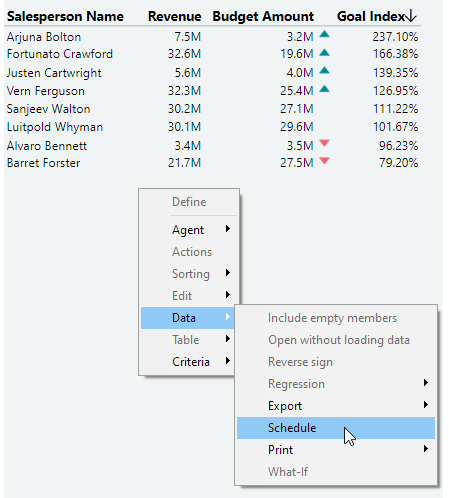The height and width of the screenshot is (498, 449).
Task: Click the Goal Index sort arrow icon
Action: (x=412, y=16)
